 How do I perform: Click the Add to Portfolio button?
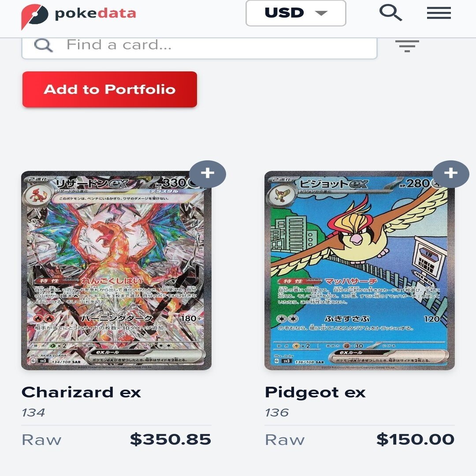110,89
